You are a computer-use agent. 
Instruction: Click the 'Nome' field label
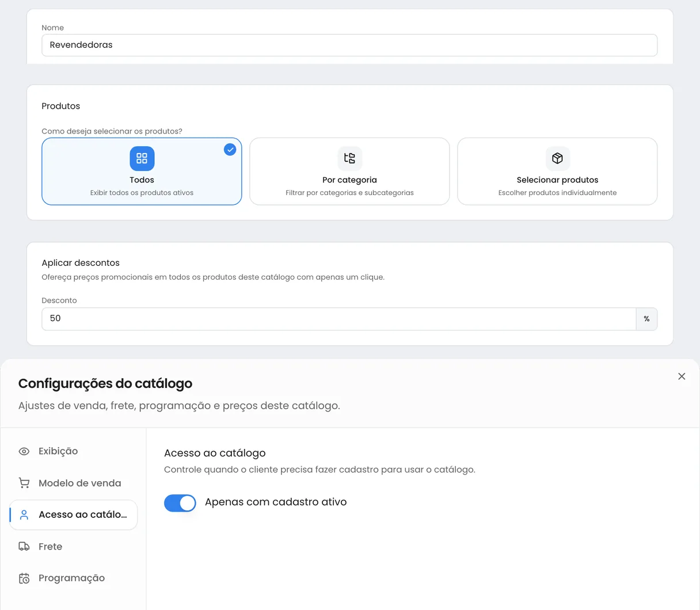coord(52,28)
